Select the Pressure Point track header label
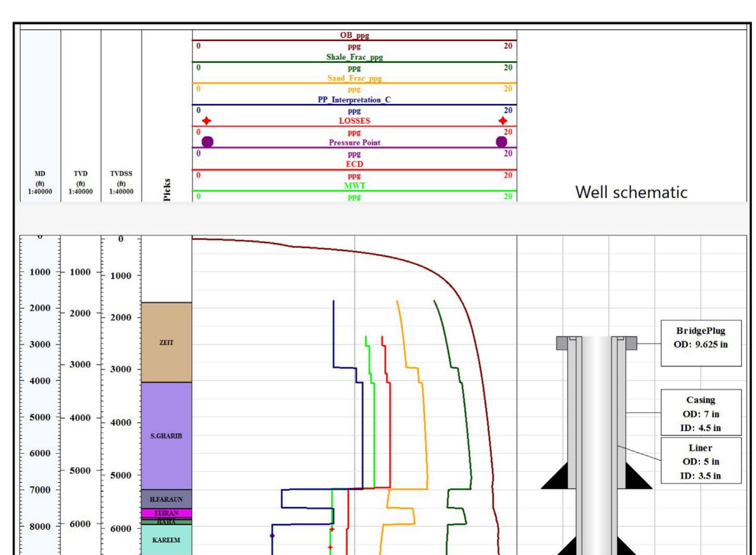 pos(355,143)
